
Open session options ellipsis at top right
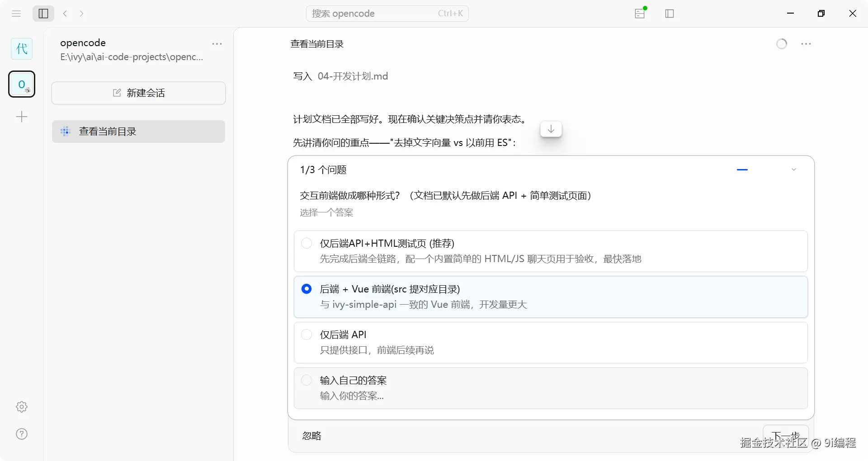point(806,44)
